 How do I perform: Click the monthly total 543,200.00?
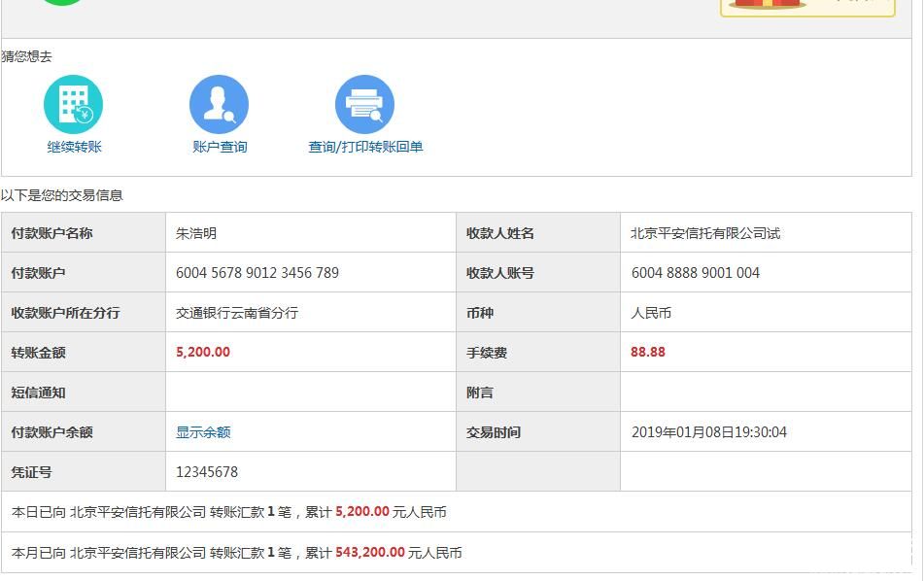370,553
